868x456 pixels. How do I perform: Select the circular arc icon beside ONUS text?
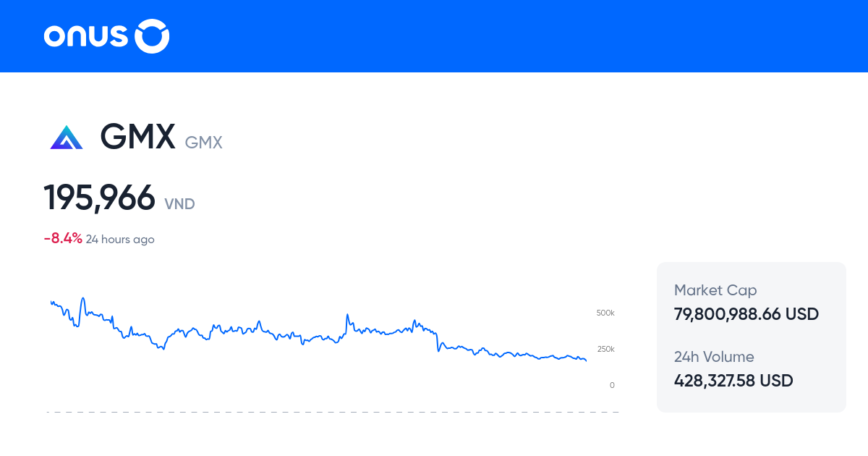153,36
